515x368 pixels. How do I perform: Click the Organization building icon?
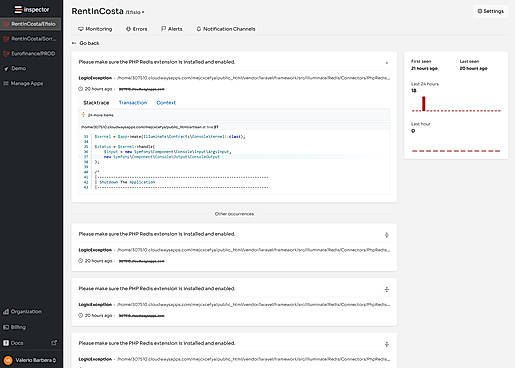click(6, 312)
